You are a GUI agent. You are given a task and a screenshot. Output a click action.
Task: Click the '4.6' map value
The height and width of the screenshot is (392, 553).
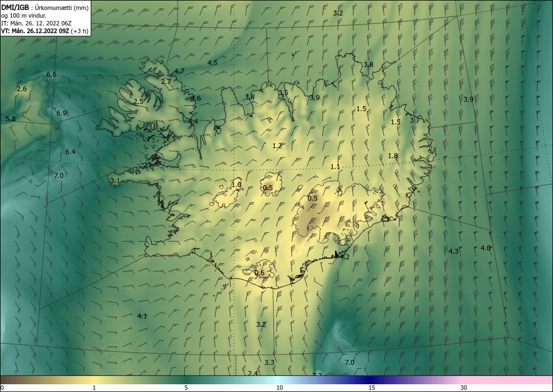tap(196, 98)
